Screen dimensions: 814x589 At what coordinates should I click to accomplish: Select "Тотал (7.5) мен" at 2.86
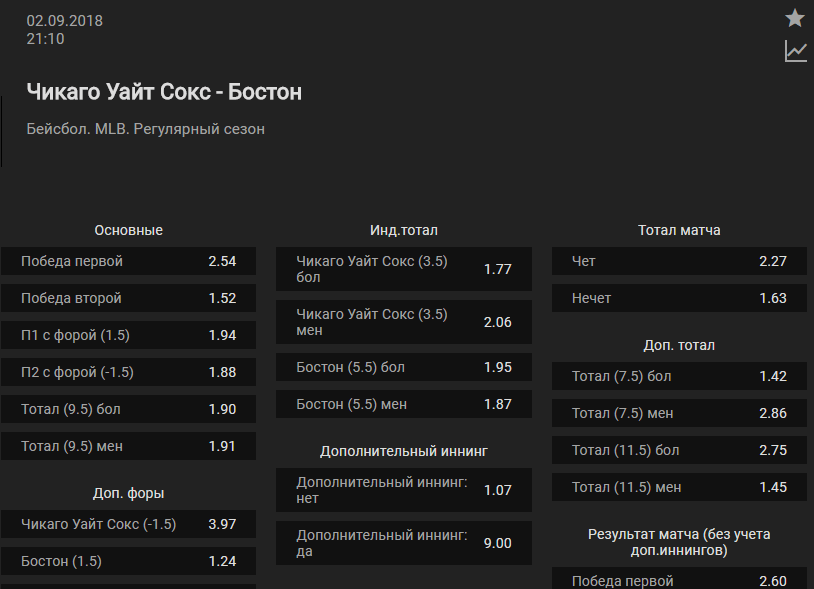pyautogui.click(x=680, y=413)
